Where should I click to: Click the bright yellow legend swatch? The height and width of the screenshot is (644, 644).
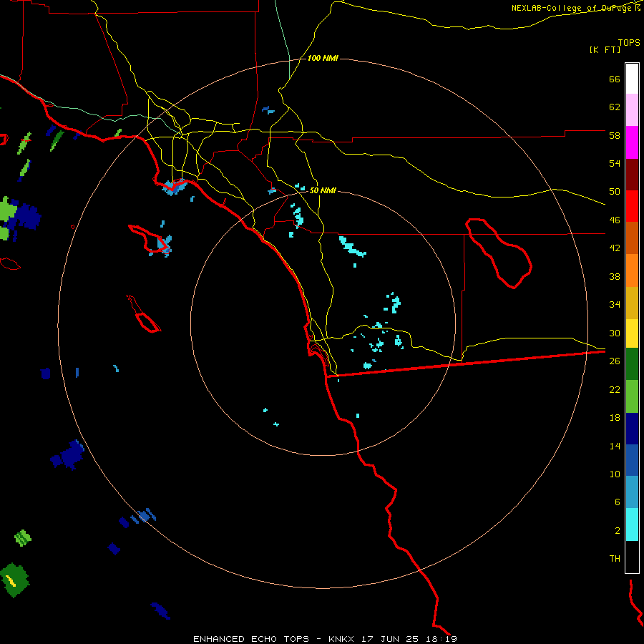(632, 333)
